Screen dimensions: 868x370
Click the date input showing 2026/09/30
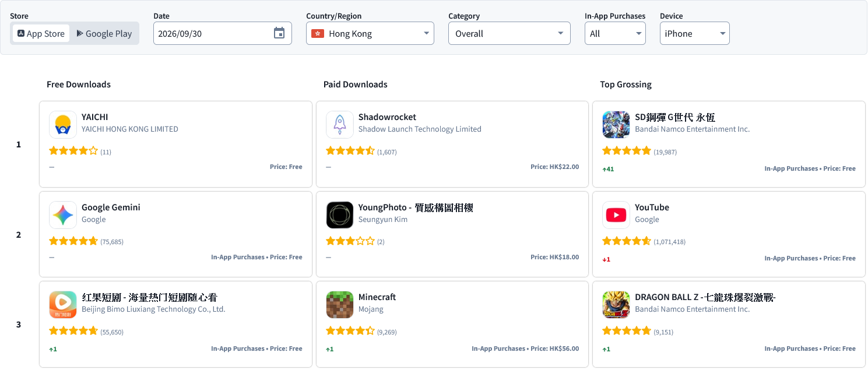(x=223, y=33)
